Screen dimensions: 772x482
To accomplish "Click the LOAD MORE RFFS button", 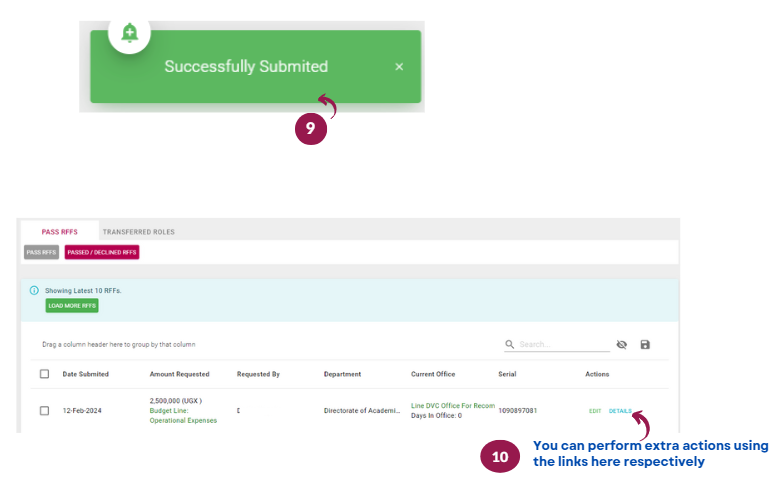I will point(72,306).
